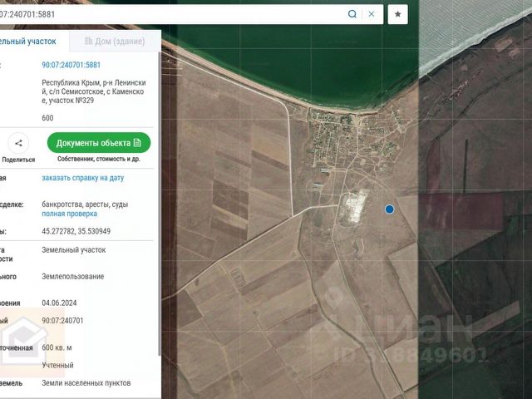Image resolution: width=532 pixels, height=399 pixels.
Task: Click the value 600 under the address
Action: pos(47,118)
